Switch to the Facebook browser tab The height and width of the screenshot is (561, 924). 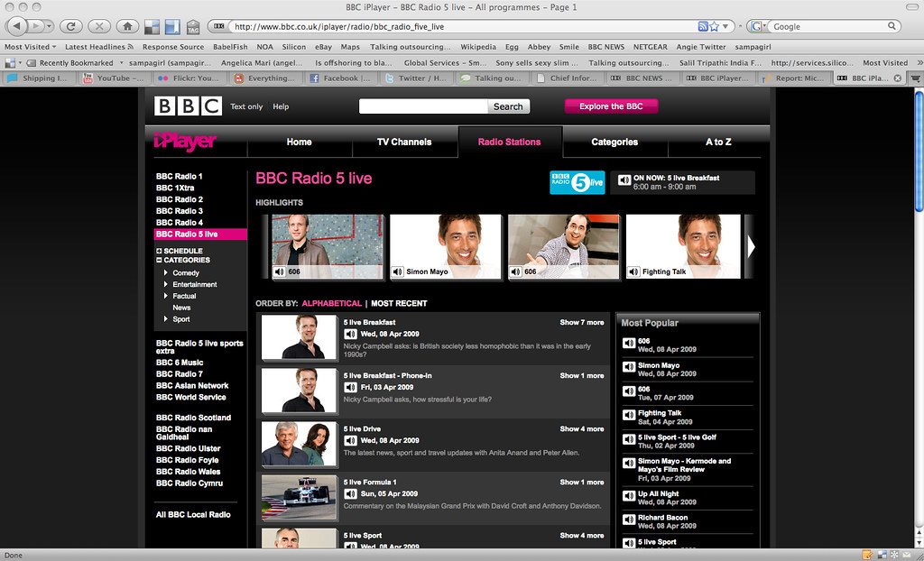pos(341,78)
